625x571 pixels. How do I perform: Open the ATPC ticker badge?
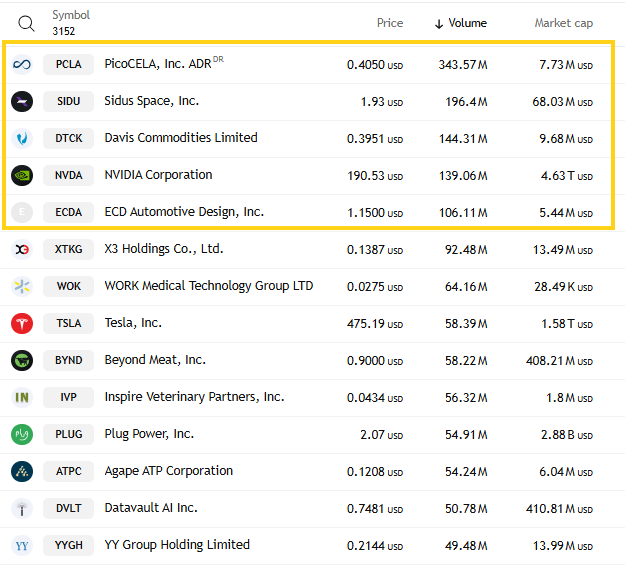tap(69, 471)
